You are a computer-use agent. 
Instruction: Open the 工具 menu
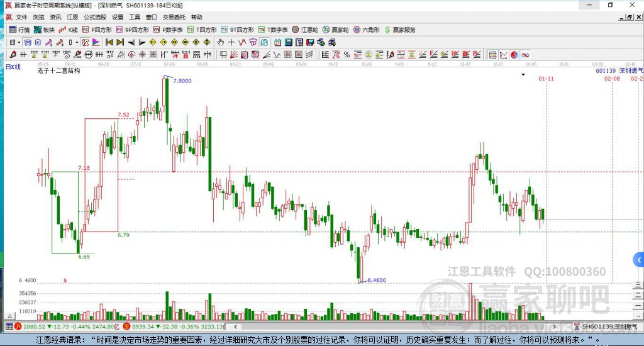(x=135, y=17)
